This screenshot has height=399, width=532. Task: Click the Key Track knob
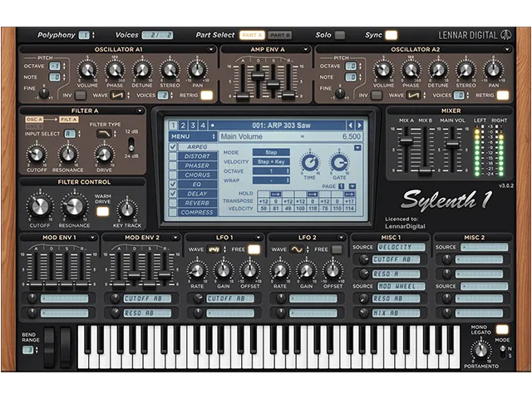click(127, 210)
